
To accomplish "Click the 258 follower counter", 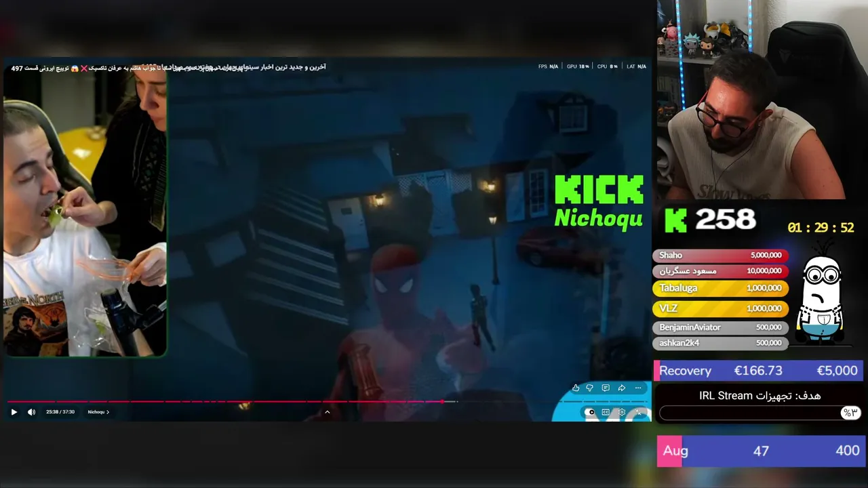I will pos(725,220).
